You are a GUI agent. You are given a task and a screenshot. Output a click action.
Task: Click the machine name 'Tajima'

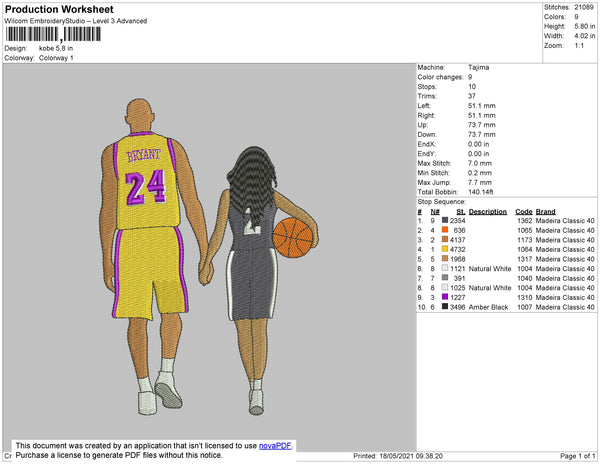478,67
